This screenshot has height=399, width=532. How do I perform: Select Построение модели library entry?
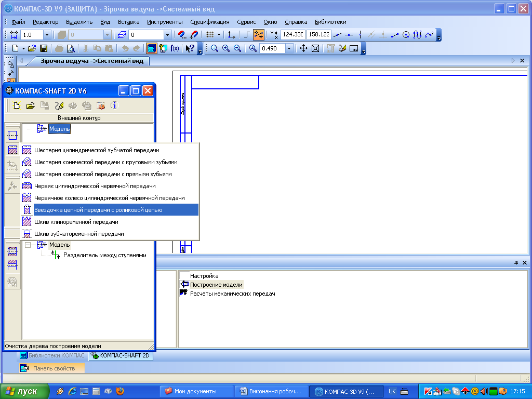(x=216, y=285)
